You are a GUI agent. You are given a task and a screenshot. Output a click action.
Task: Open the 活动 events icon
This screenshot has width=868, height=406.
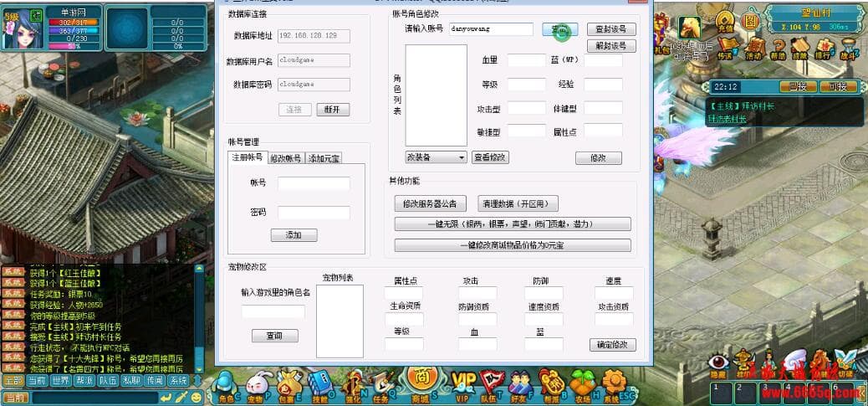click(753, 49)
